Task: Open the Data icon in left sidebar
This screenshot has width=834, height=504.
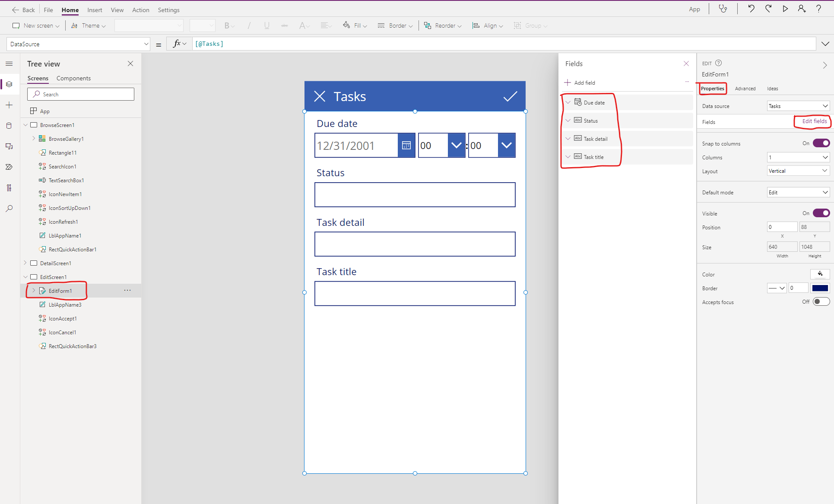Action: click(9, 126)
